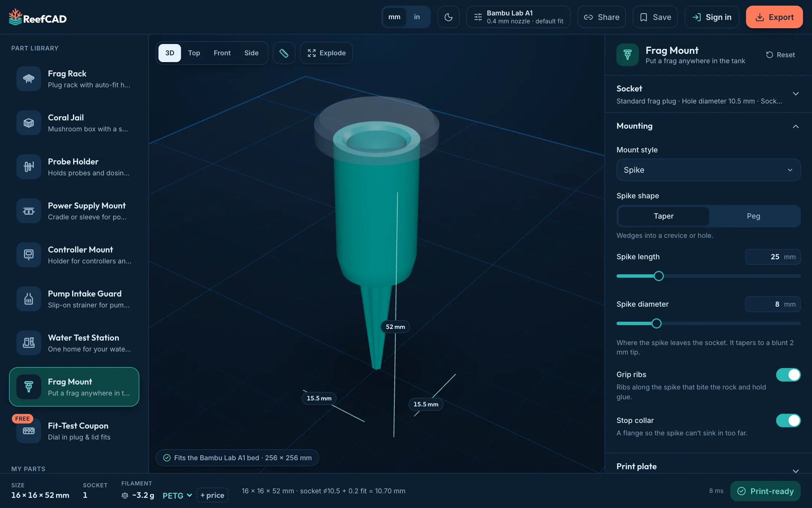Click the bed fit checkmark icon
This screenshot has height=508, width=812.
click(167, 458)
